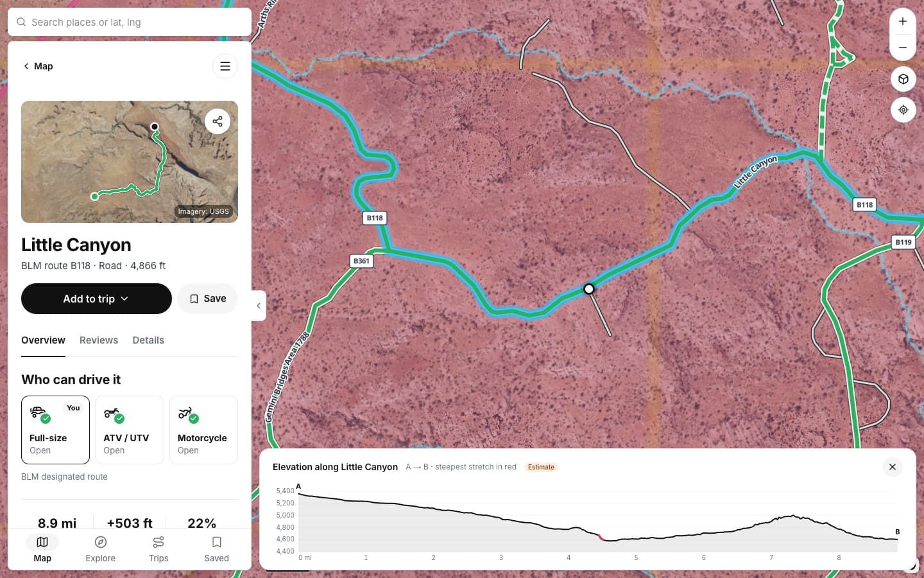Go back to Map with the arrow link

click(38, 66)
